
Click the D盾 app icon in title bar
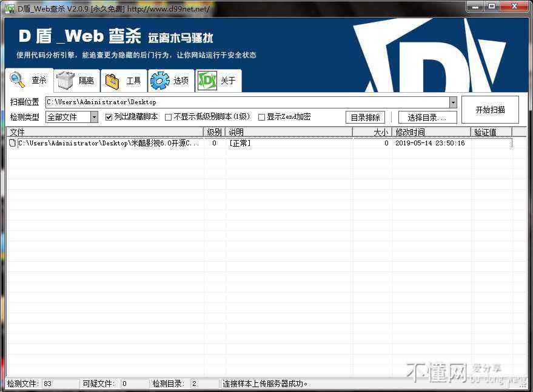pos(10,8)
